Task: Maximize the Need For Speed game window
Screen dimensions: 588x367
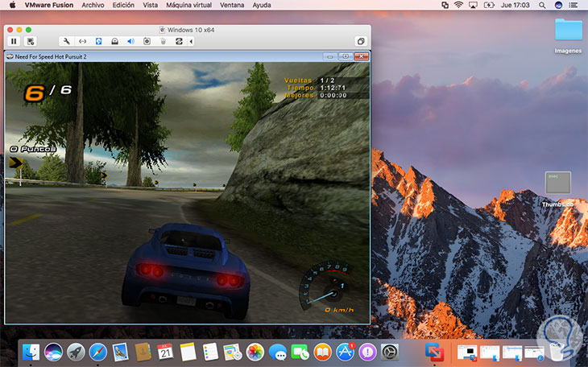Action: (346, 56)
